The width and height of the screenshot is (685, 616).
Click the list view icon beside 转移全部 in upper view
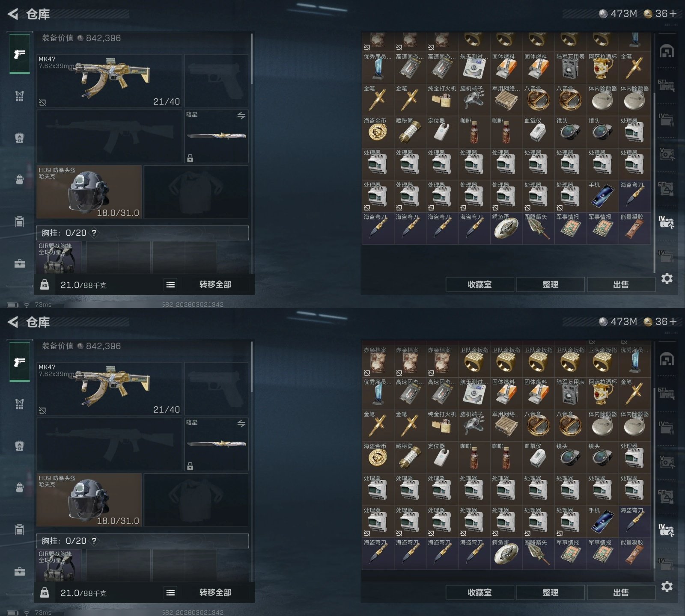click(x=170, y=284)
